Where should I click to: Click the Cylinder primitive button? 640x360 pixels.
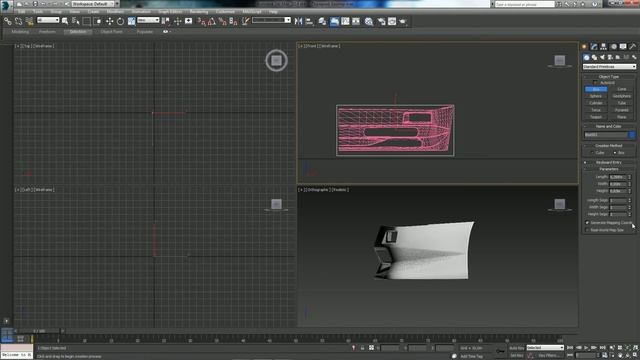(596, 103)
